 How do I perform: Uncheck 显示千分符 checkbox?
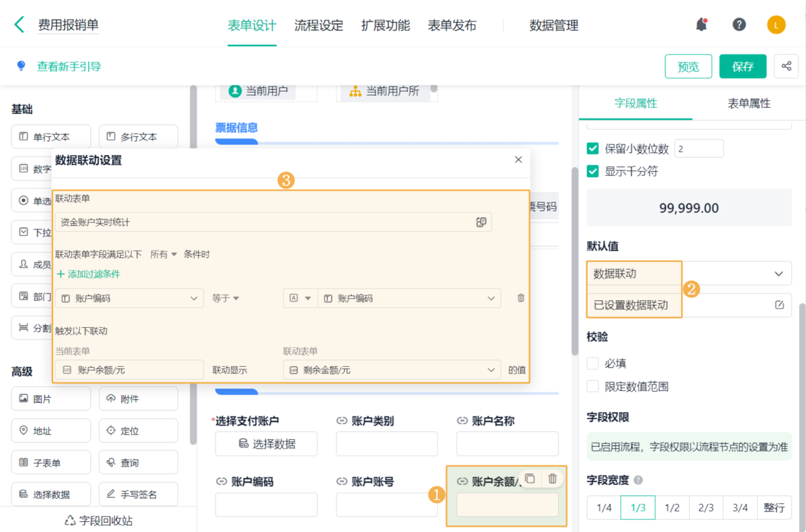[x=593, y=171]
